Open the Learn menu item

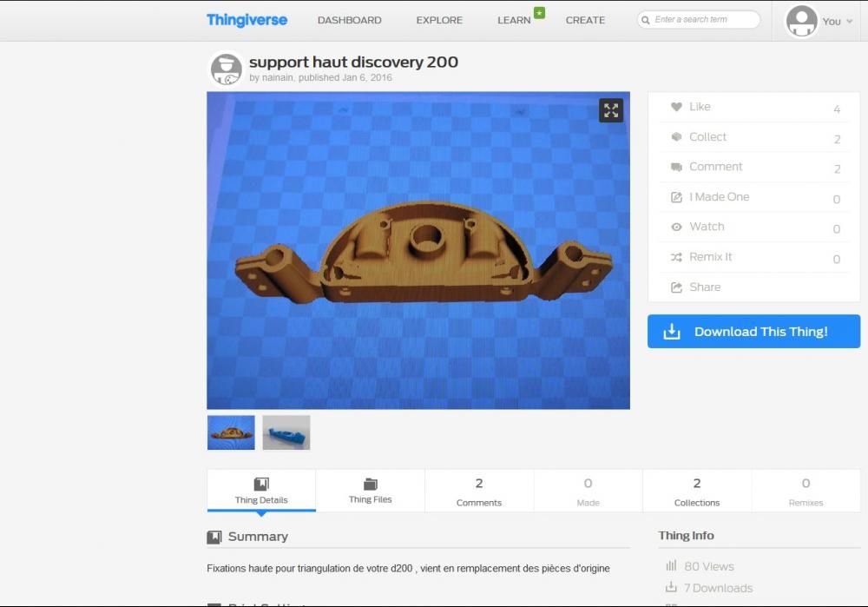[x=514, y=20]
